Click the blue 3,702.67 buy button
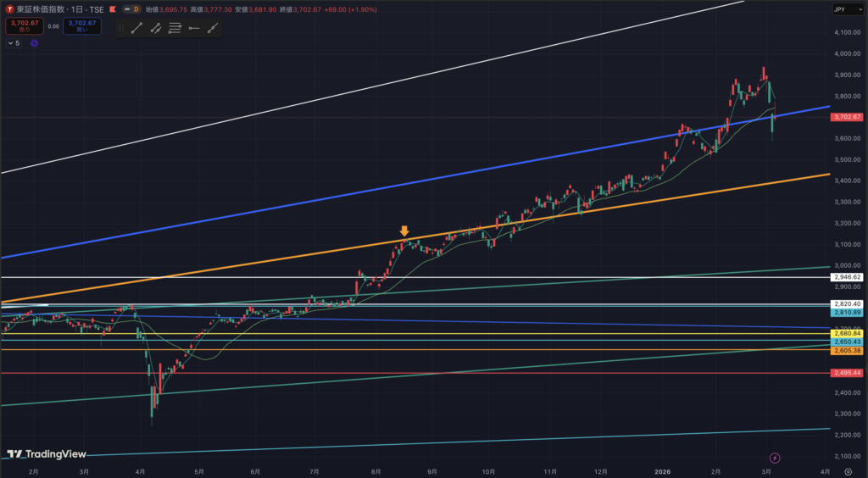Screen dimensions: 868x478 click(82, 26)
